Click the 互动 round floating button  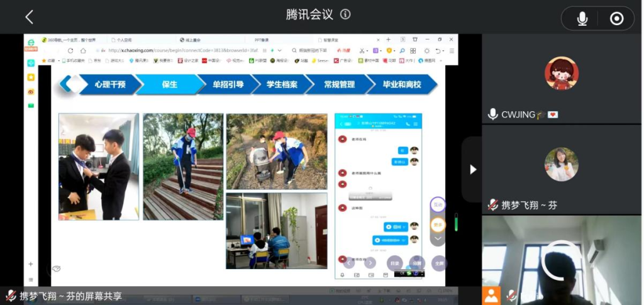coord(438,205)
